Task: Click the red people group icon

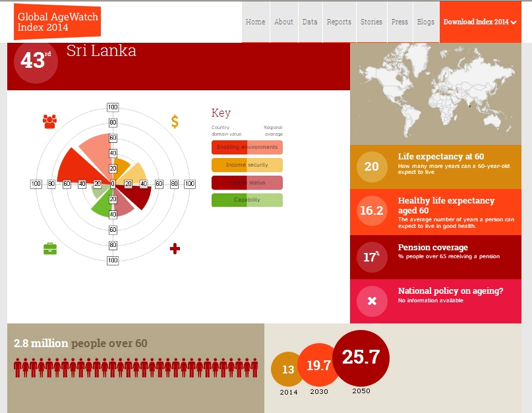Action: [49, 121]
